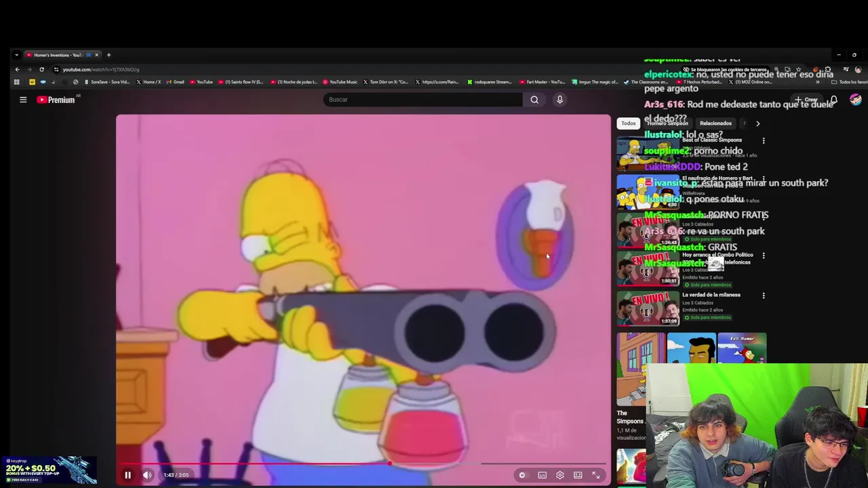The width and height of the screenshot is (868, 488).
Task: Expand hidden bookmarks with double chevron
Action: pyautogui.click(x=818, y=82)
